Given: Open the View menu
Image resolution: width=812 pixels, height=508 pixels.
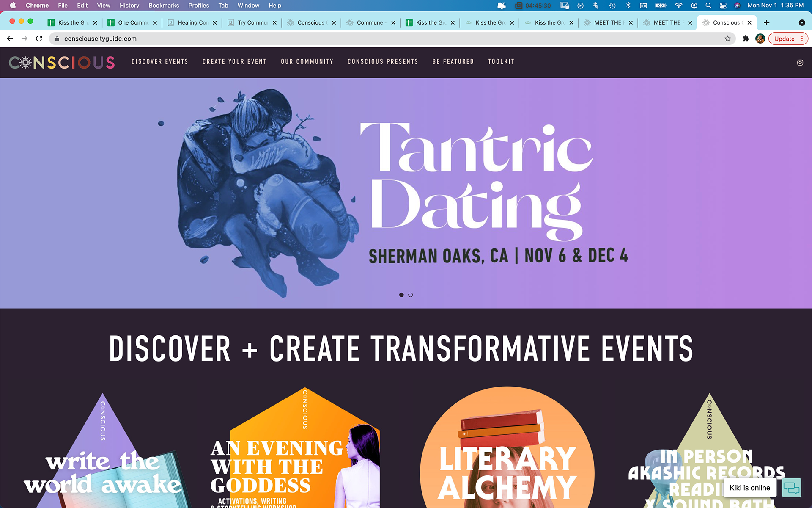Looking at the screenshot, I should [104, 6].
